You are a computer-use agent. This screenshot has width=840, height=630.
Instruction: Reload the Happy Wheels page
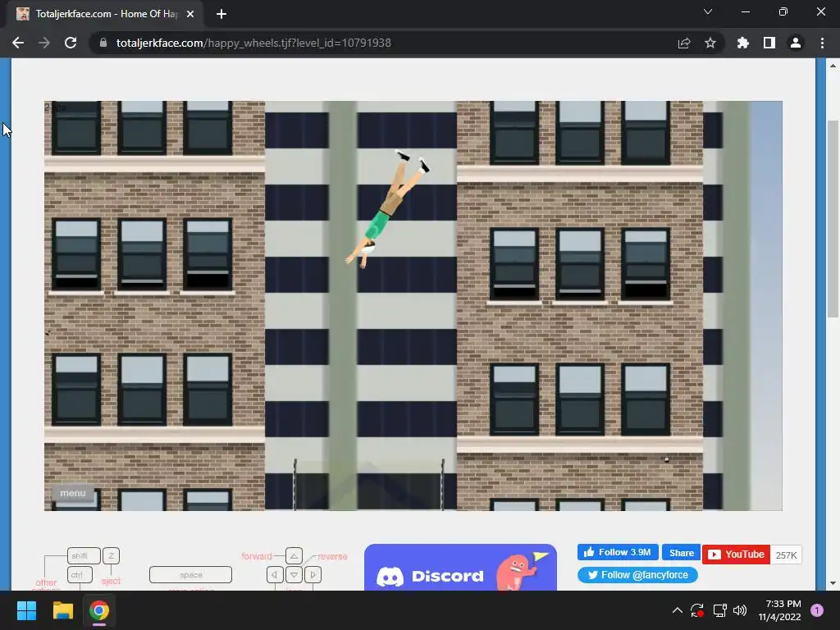tap(71, 43)
